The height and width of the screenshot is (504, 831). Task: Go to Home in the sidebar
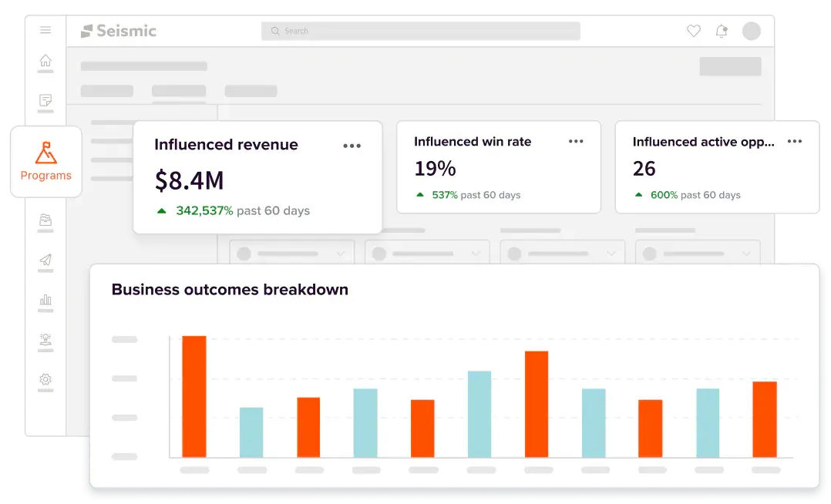(45, 60)
